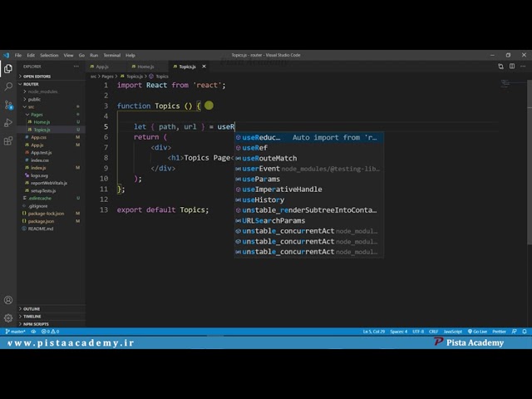Open setupTests.js in the explorer
This screenshot has height=399, width=532.
[51, 190]
